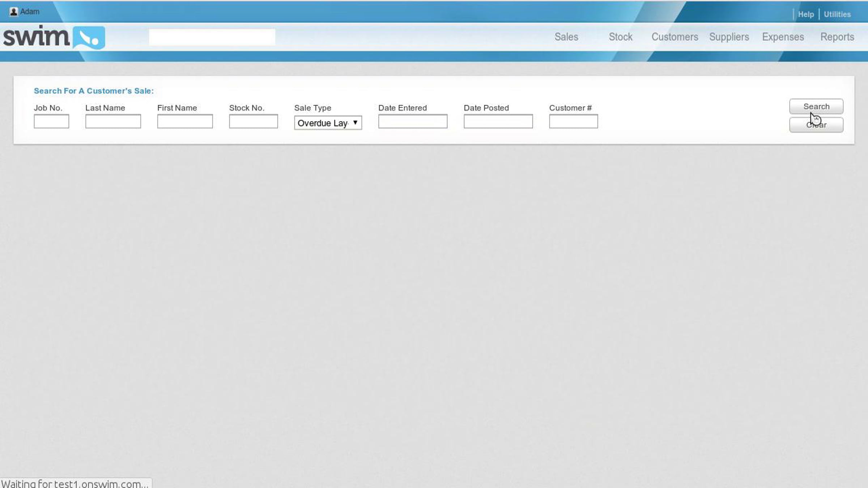This screenshot has width=868, height=488.
Task: Click the Clear button
Action: [816, 125]
